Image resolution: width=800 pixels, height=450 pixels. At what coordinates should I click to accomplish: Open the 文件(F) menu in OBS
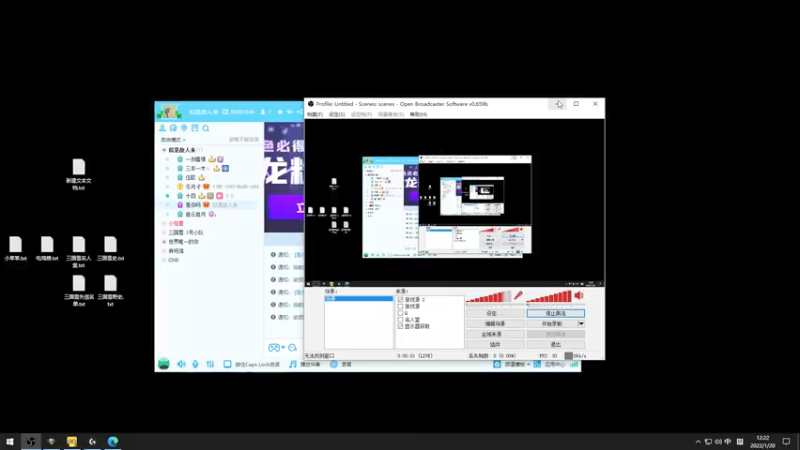315,114
